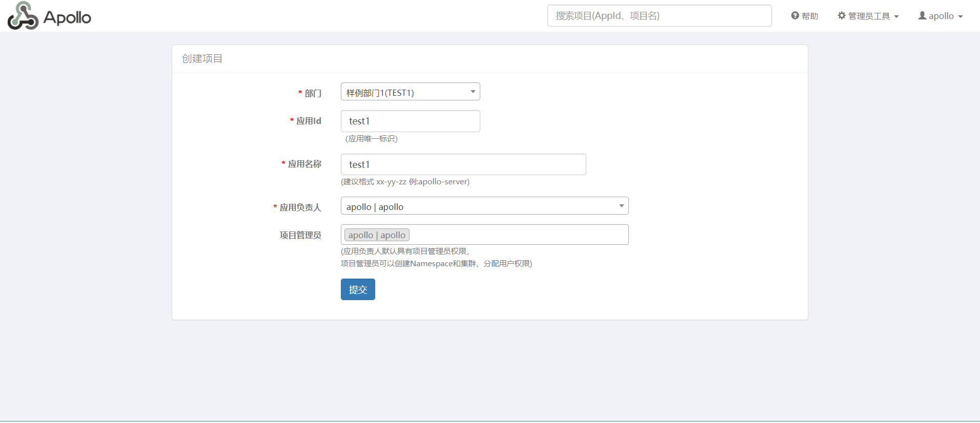Click the user silhouette icon
This screenshot has height=423, width=980.
pyautogui.click(x=922, y=16)
